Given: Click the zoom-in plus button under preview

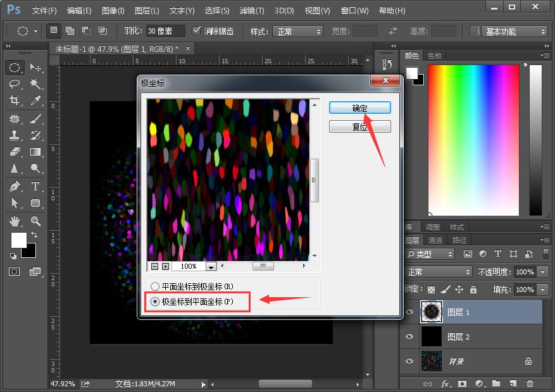Looking at the screenshot, I should click(x=165, y=267).
